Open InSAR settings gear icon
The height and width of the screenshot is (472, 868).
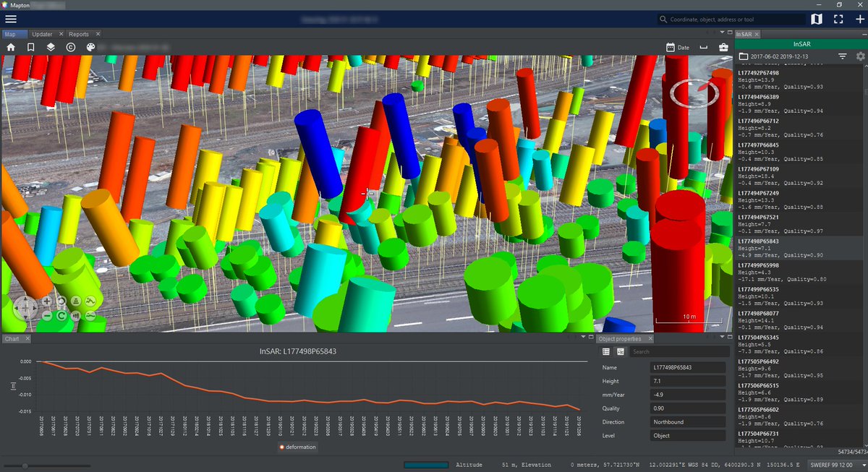tap(860, 56)
